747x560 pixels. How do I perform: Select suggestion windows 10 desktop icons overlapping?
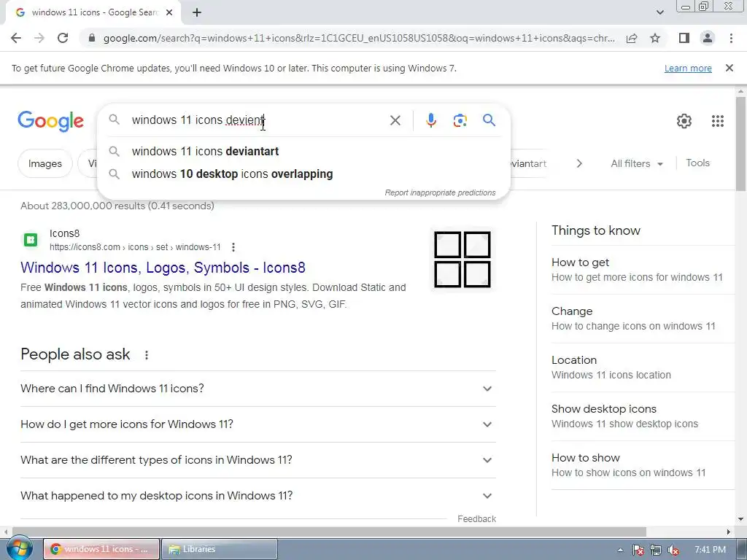pos(304,174)
